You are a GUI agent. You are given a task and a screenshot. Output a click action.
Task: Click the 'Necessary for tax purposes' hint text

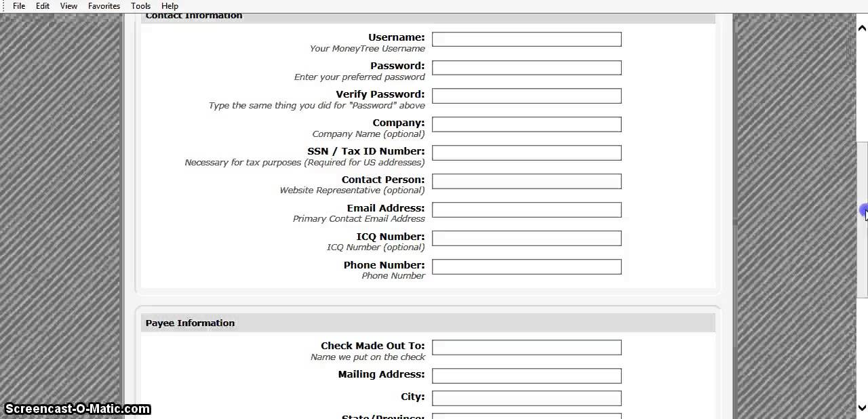point(304,163)
